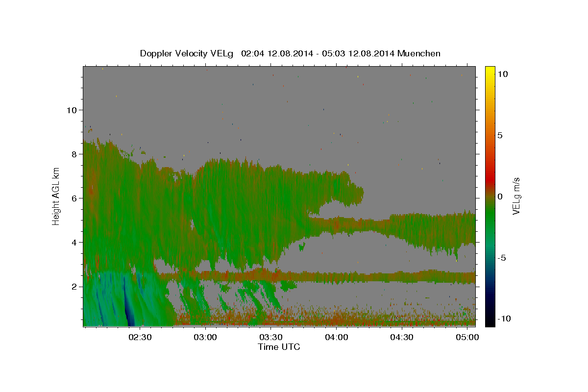Click the colorbar value 0 label

[x=500, y=196]
